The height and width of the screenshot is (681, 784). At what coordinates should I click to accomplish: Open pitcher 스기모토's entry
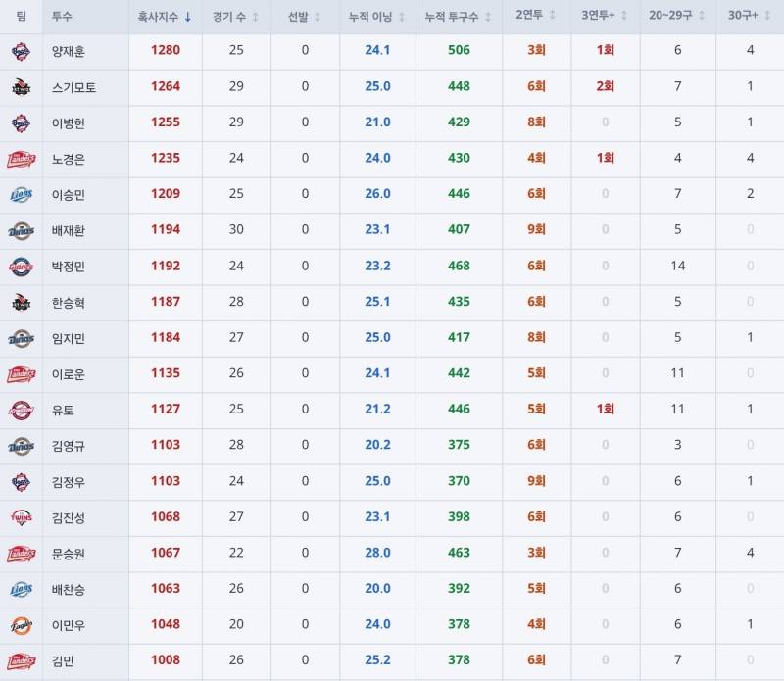pos(74,87)
